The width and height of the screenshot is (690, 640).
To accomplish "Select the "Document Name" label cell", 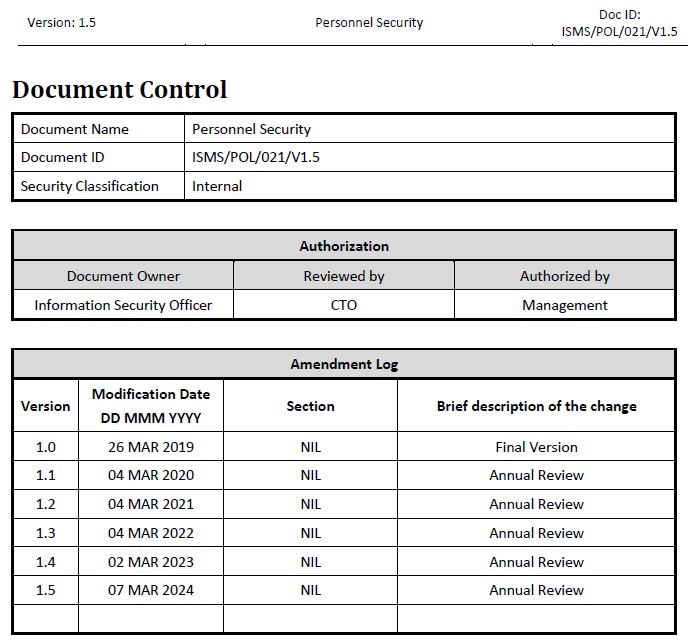I will tap(75, 129).
